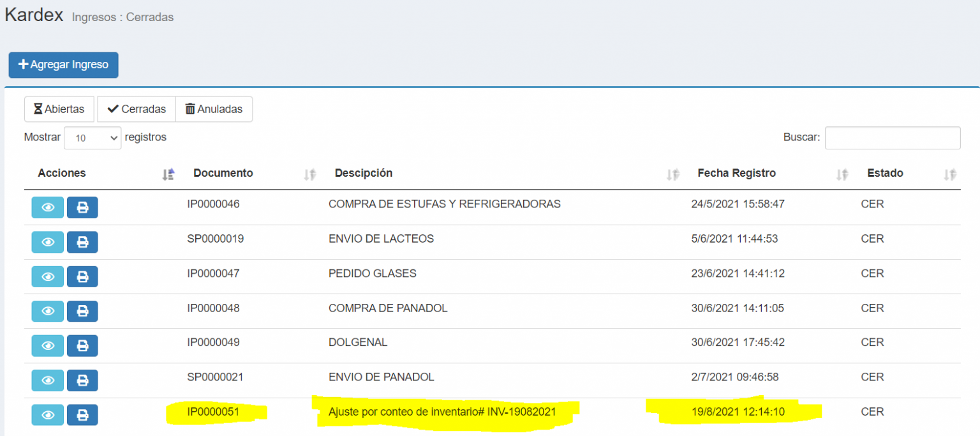Click the sort icon on Fecha Registro column

[841, 173]
